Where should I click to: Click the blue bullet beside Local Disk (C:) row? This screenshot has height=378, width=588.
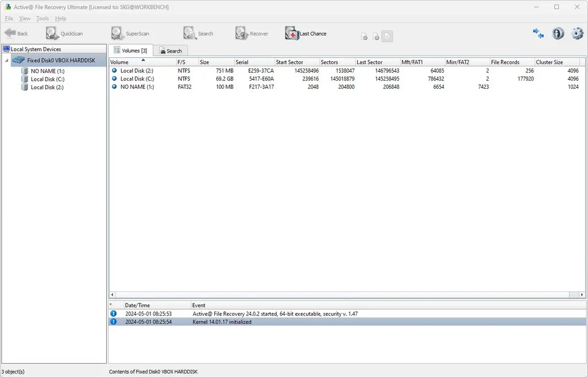114,79
